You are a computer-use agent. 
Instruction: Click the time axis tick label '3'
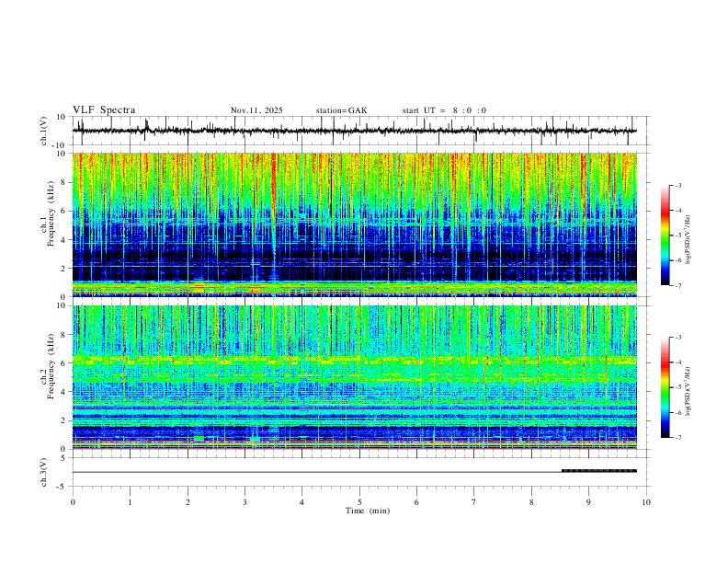245,502
